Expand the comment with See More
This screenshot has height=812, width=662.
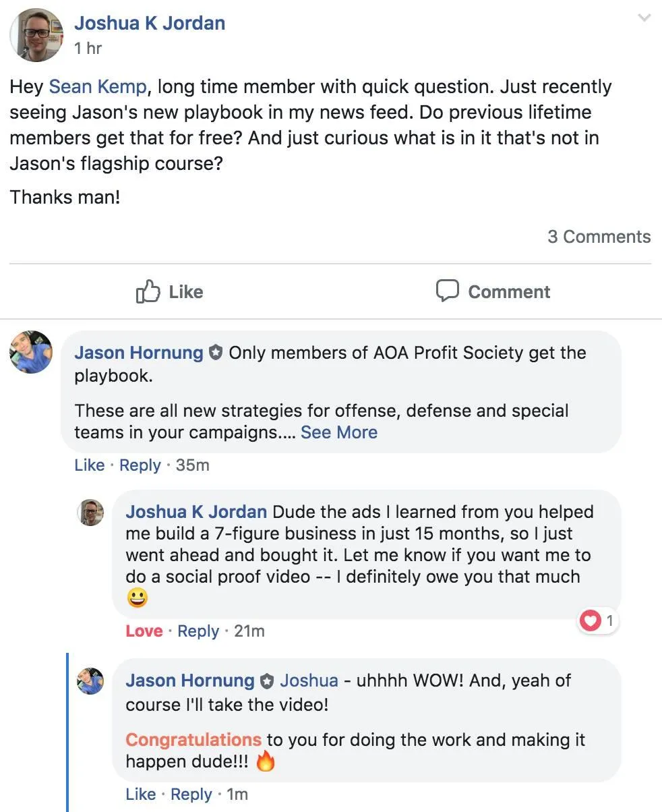[338, 432]
